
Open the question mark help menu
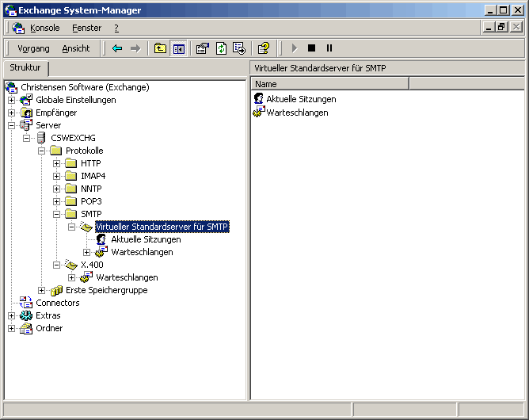pos(116,28)
